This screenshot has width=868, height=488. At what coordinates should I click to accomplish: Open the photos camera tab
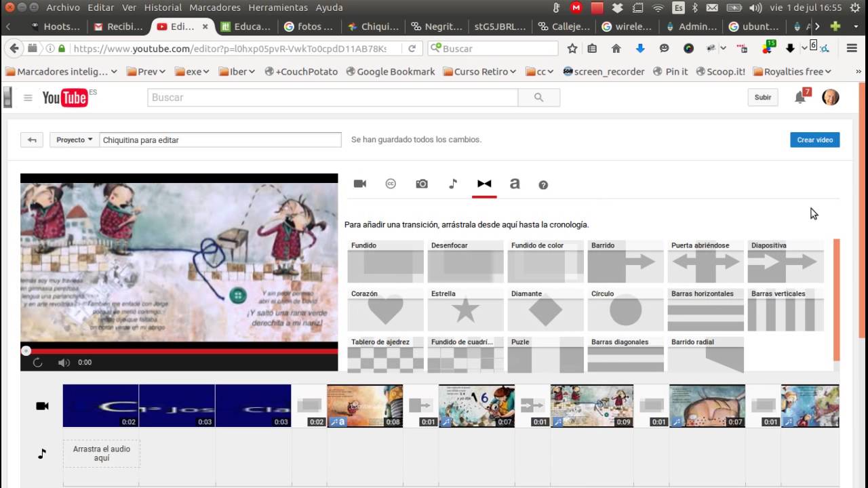click(x=422, y=184)
